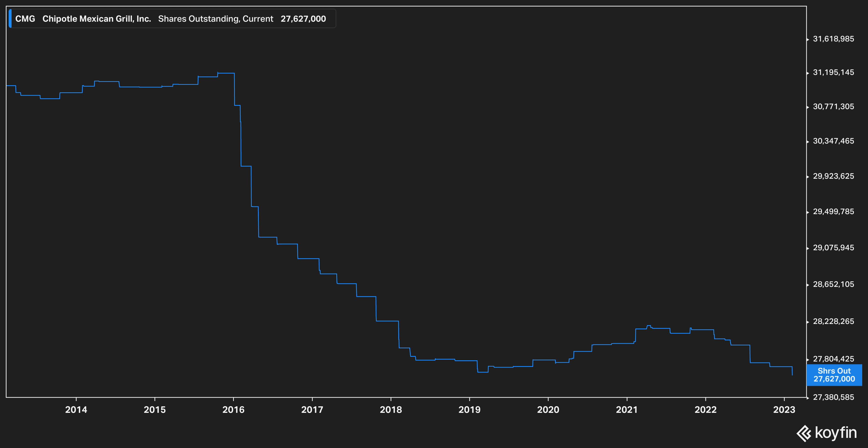The width and height of the screenshot is (868, 448).
Task: Click the 29,923,625 y-axis label
Action: point(833,176)
